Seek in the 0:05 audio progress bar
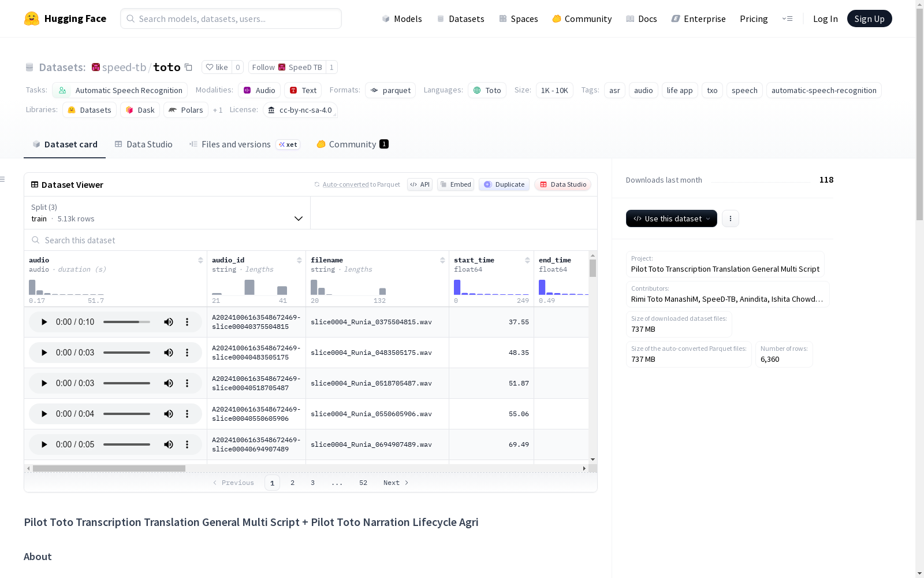924x578 pixels. click(126, 444)
